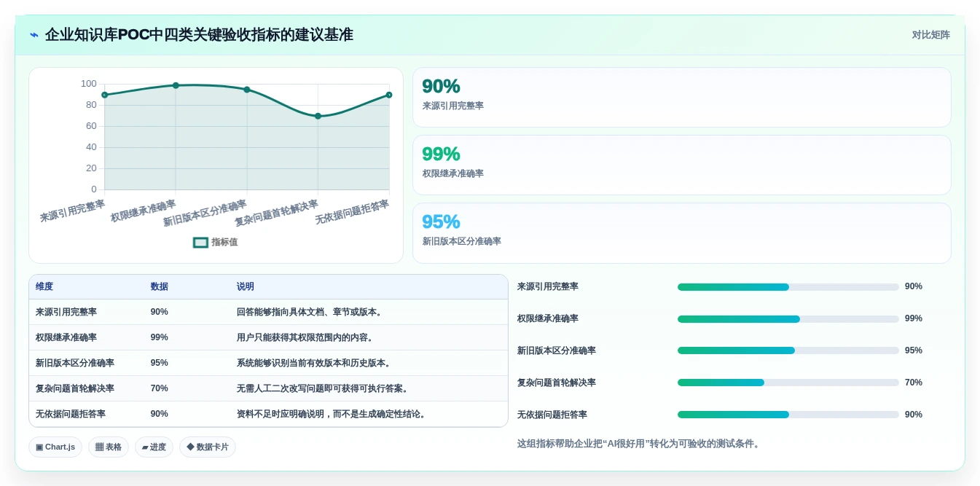Click the chart point for 新旧版本区分准确率

(x=247, y=90)
